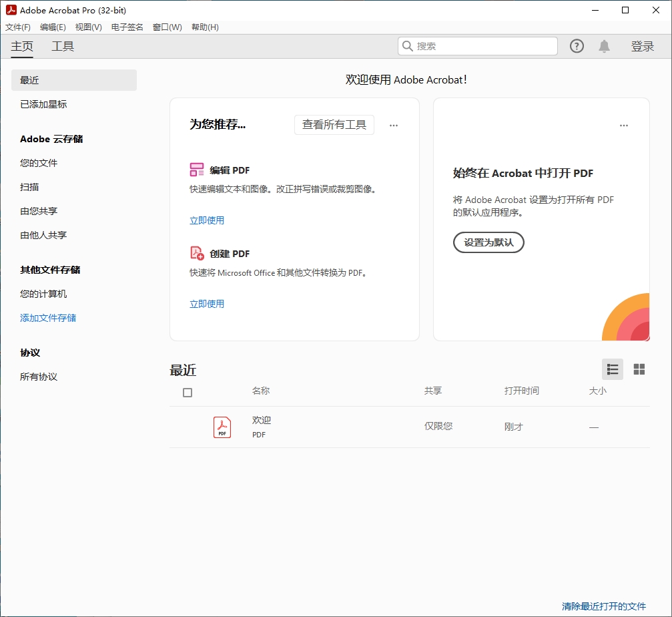
Task: Open the search field magnifier icon
Action: [x=407, y=45]
